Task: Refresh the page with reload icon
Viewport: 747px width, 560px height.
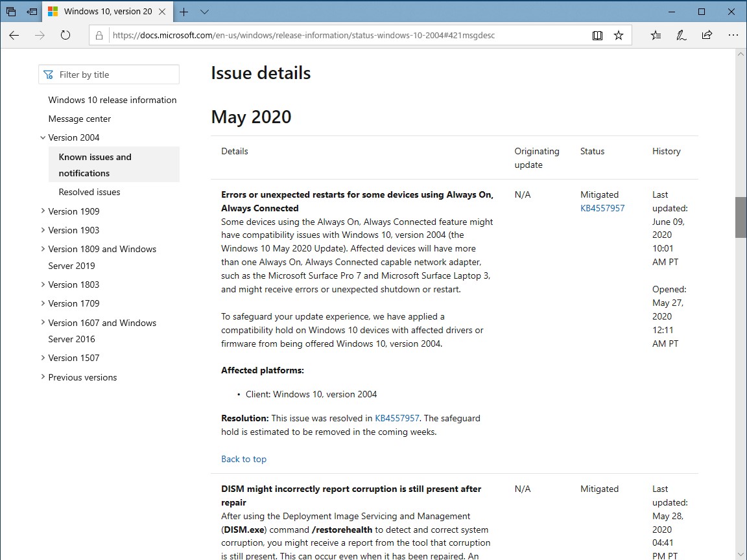Action: pos(65,36)
